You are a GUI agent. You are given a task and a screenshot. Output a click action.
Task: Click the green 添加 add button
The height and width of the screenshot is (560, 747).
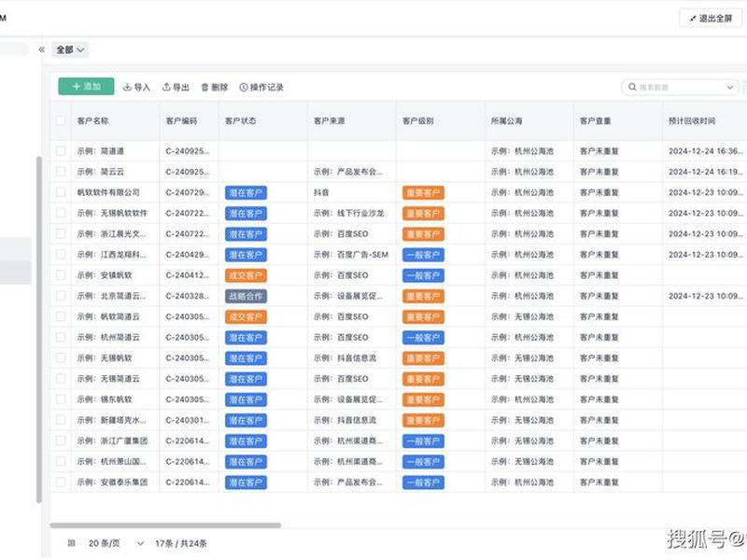point(86,87)
